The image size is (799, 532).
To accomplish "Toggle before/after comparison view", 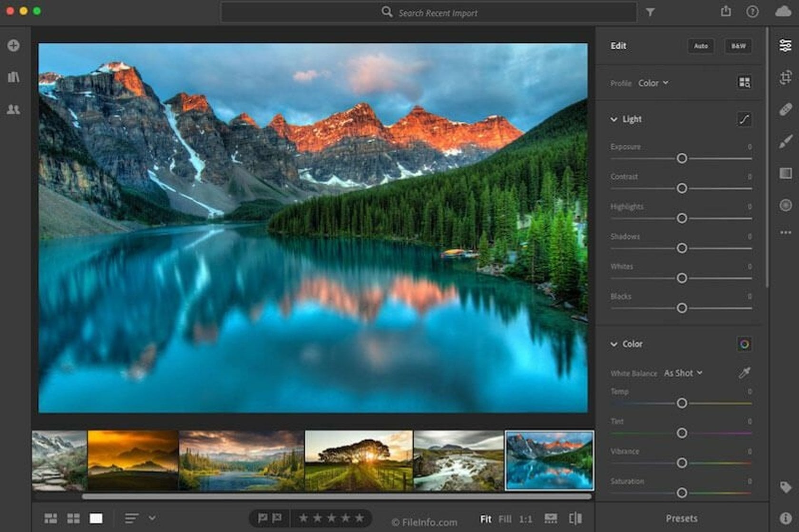I will coord(576,518).
